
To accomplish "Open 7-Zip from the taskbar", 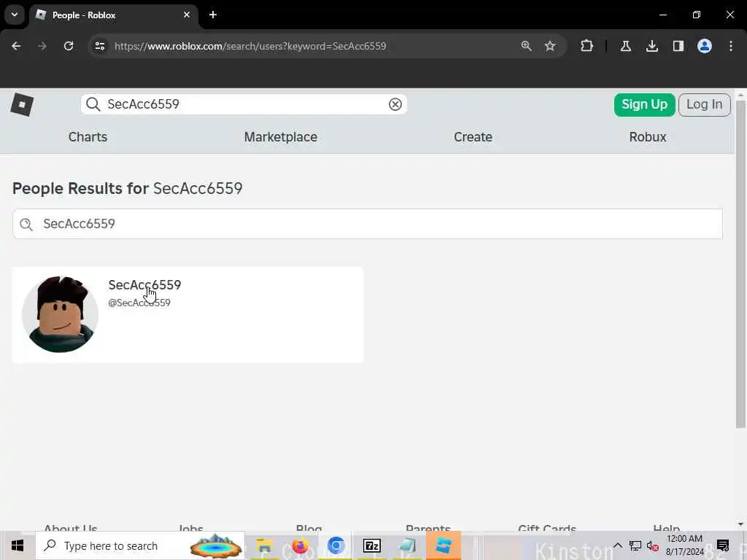I will [371, 545].
